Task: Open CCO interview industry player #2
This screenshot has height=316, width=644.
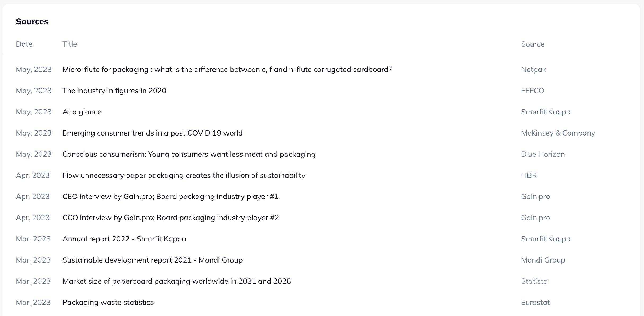Action: (171, 218)
